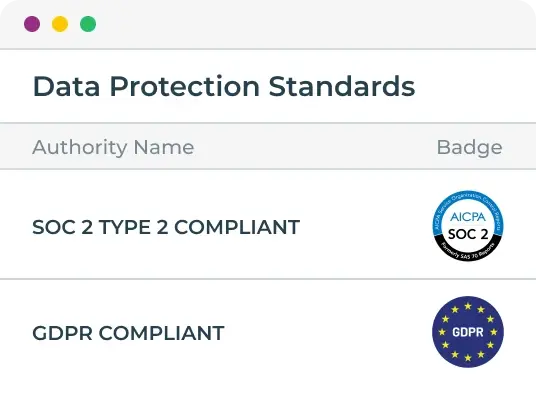Click the green window dot
Image resolution: width=536 pixels, height=400 pixels.
click(88, 24)
